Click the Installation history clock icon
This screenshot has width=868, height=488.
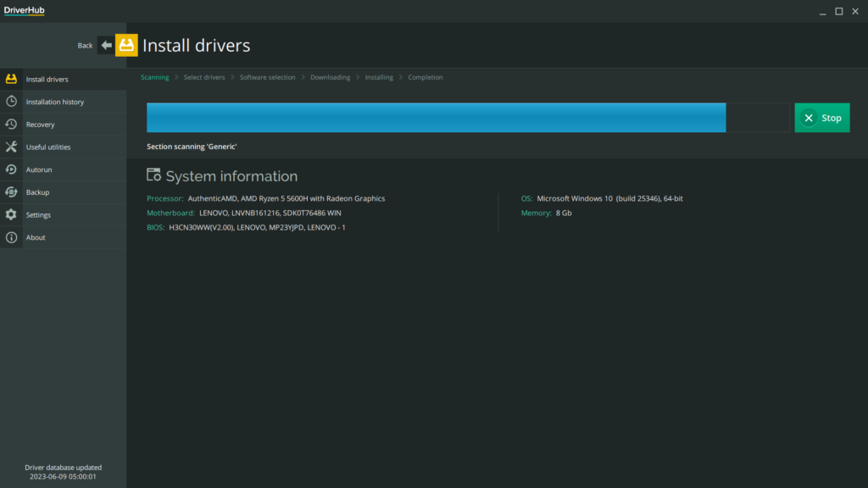(x=11, y=102)
